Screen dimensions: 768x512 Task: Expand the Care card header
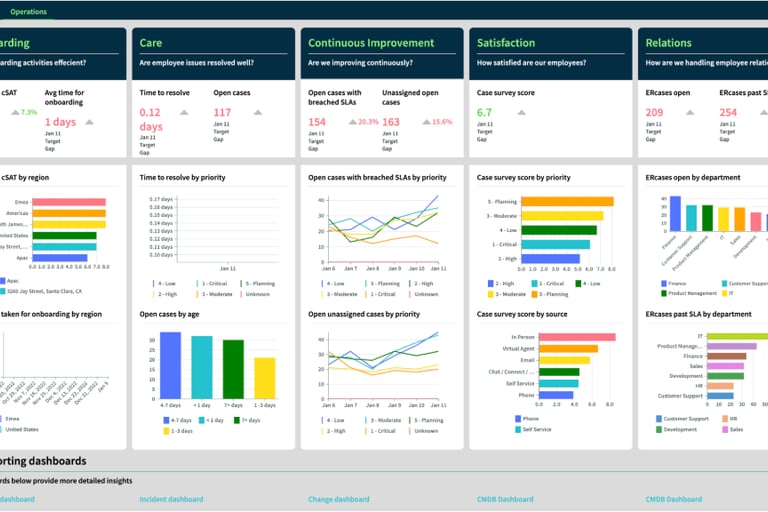(x=150, y=43)
